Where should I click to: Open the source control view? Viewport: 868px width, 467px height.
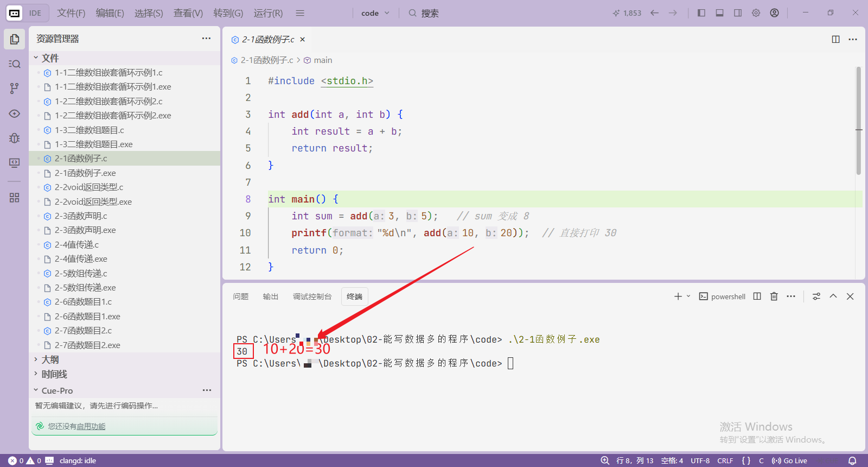tap(15, 89)
